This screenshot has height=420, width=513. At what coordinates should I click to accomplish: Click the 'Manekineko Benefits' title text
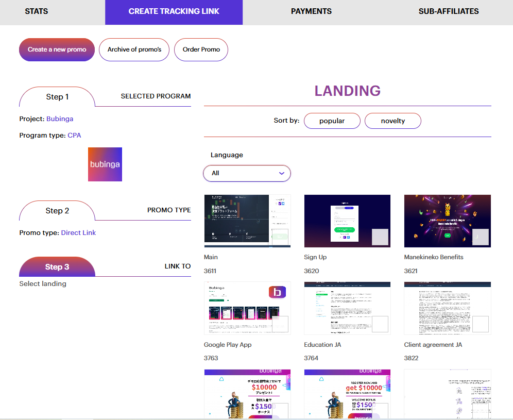pyautogui.click(x=434, y=257)
